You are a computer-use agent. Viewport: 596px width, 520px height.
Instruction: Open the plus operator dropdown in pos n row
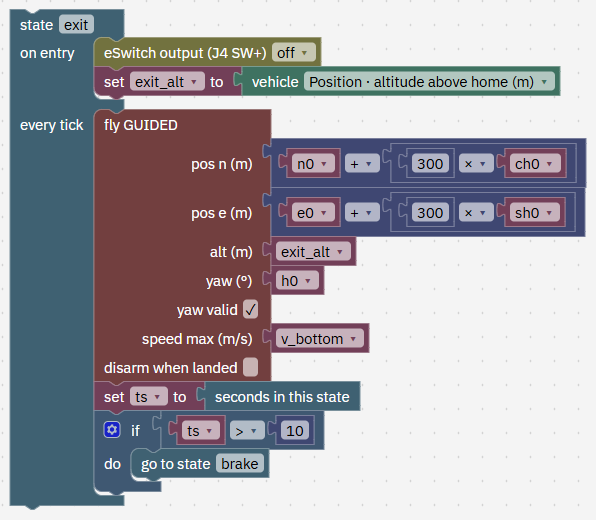362,164
